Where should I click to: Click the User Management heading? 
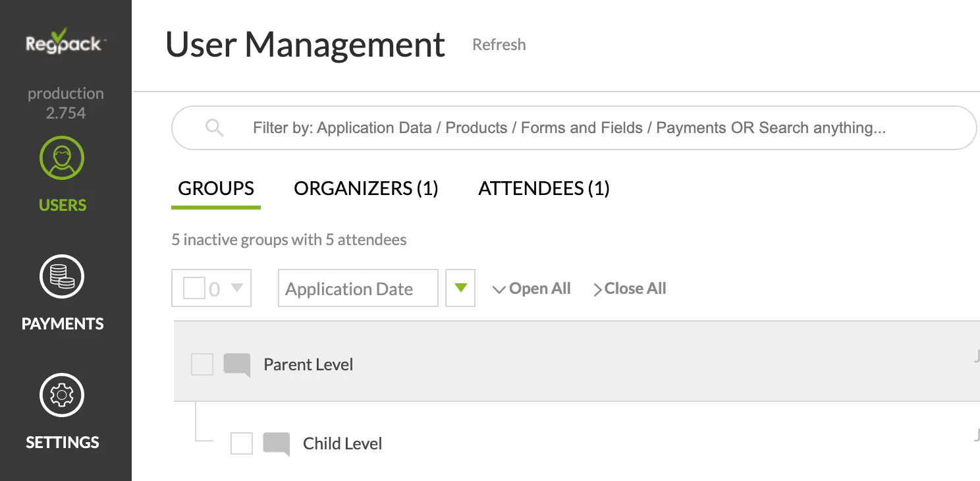click(x=306, y=45)
